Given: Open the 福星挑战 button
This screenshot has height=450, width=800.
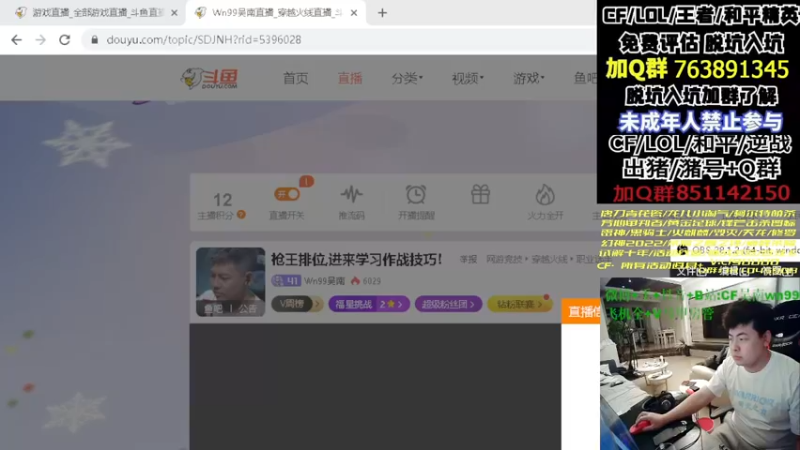Looking at the screenshot, I should click(x=369, y=304).
